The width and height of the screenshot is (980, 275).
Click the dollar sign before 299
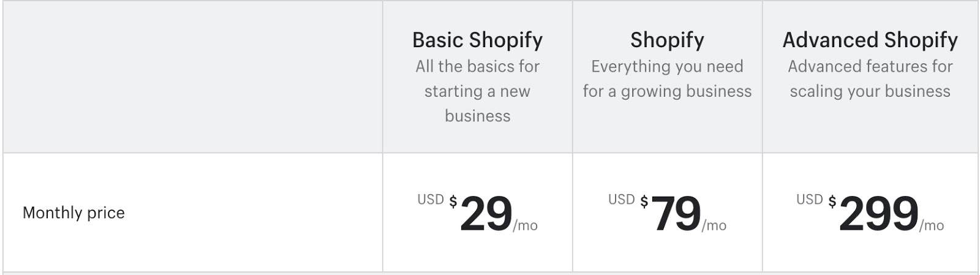tap(832, 202)
